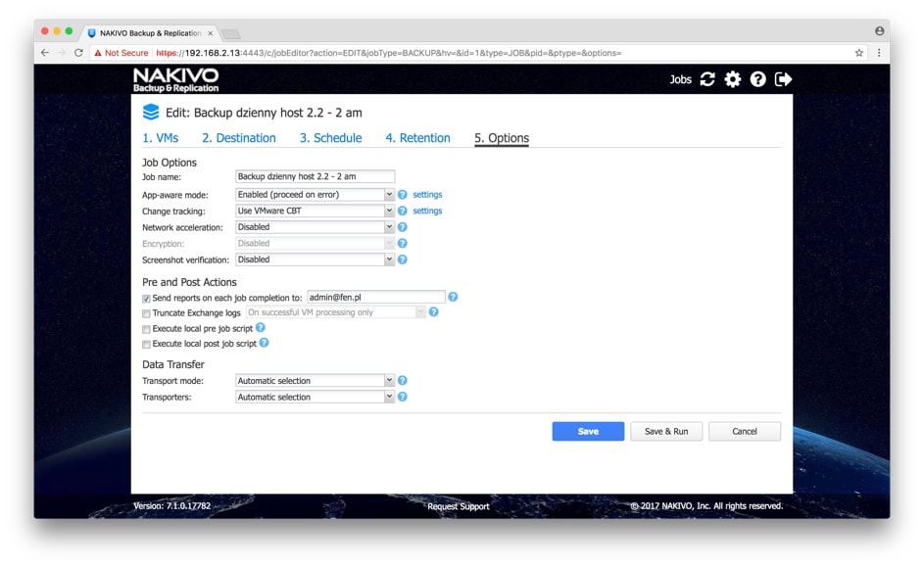924x567 pixels.
Task: Uncheck Send reports on each job completion
Action: [x=146, y=299]
